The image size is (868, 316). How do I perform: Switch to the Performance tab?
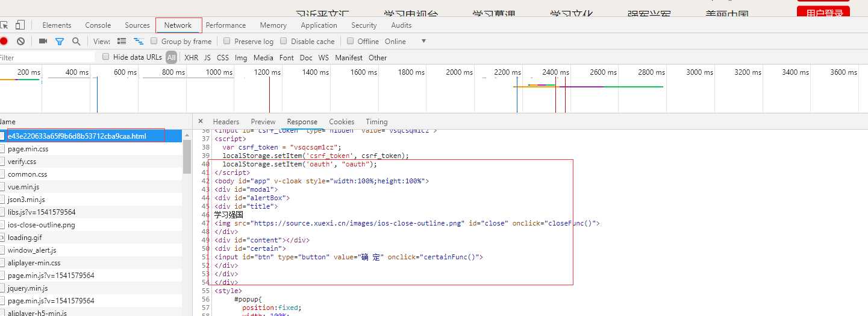226,25
